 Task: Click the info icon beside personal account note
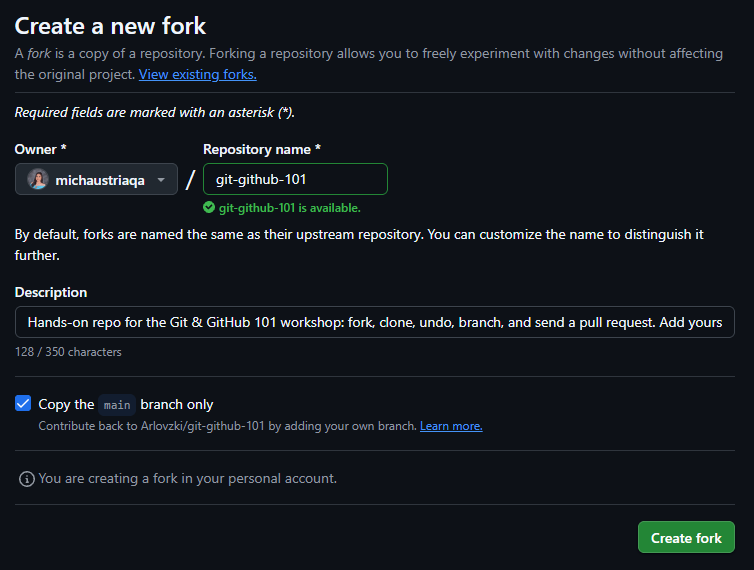click(26, 479)
